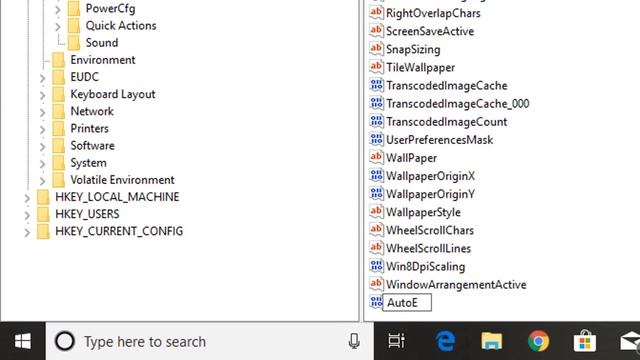Click the TranscodedImageCount DWORD icon
This screenshot has width=640, height=360.
[x=376, y=121]
